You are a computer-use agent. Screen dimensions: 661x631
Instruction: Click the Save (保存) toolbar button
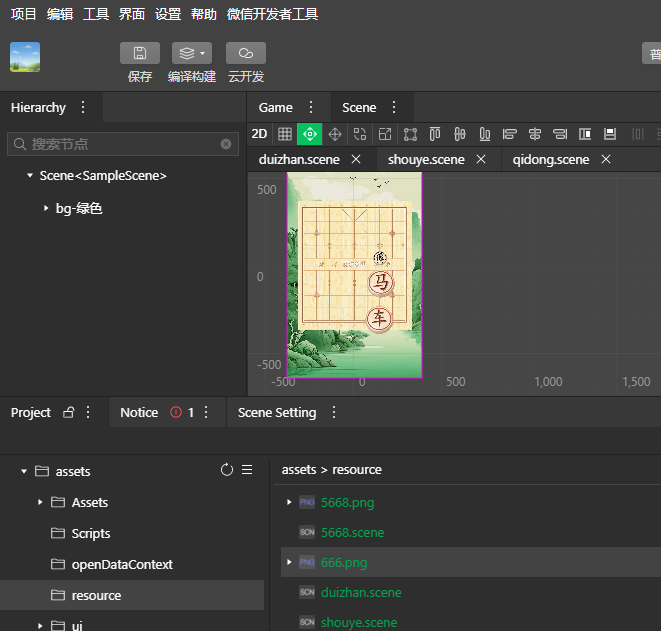[140, 54]
